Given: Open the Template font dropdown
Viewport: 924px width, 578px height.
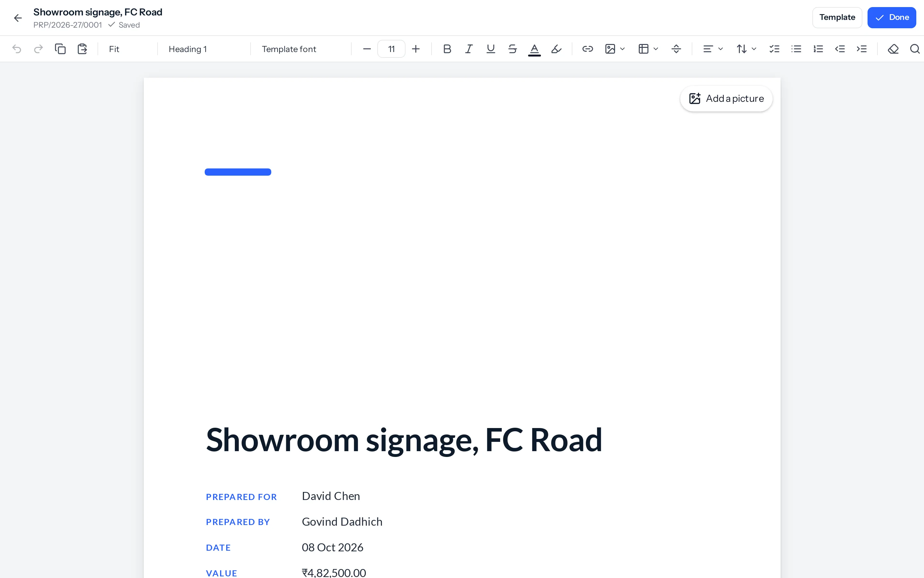Looking at the screenshot, I should tap(301, 49).
